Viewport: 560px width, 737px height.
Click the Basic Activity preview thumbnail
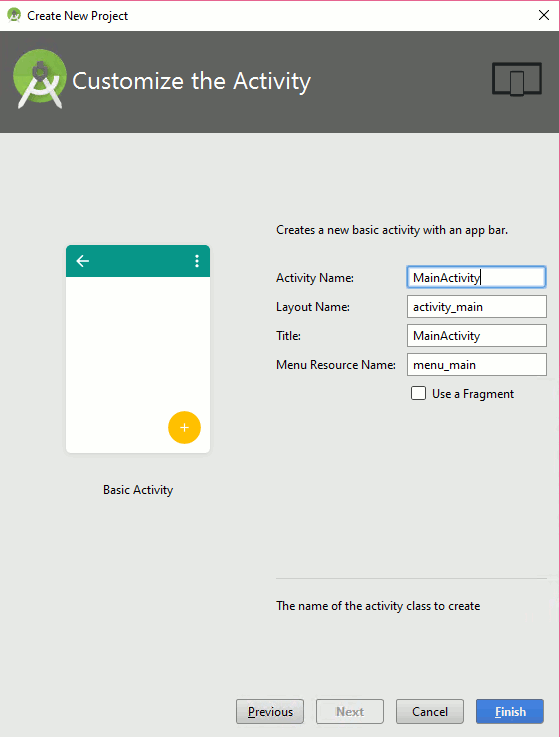(x=138, y=349)
